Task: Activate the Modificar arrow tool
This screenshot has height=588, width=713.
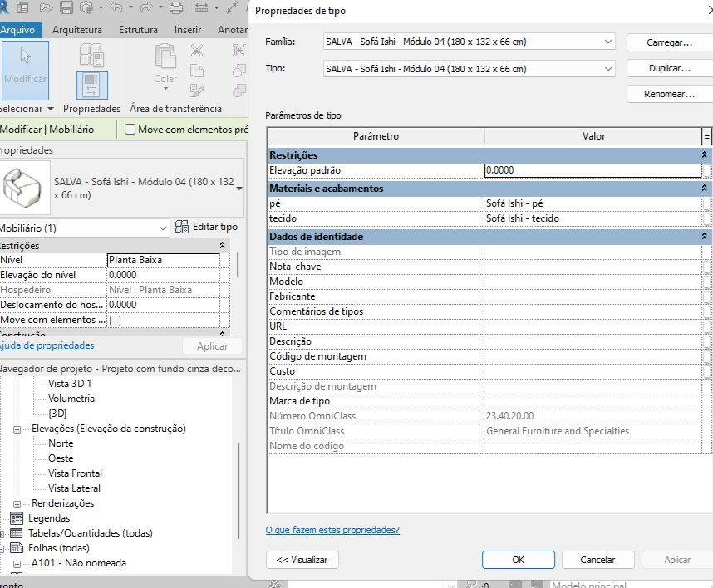Action: pos(26,70)
